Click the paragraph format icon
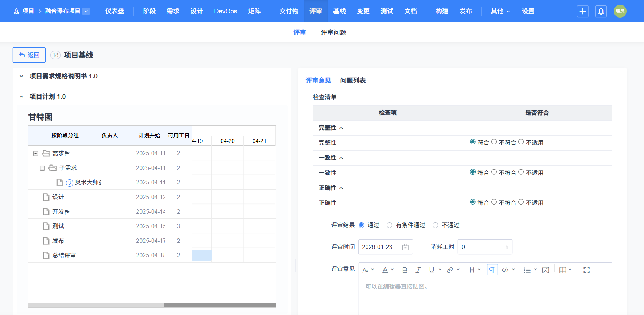This screenshot has width=644, height=315. (x=492, y=270)
